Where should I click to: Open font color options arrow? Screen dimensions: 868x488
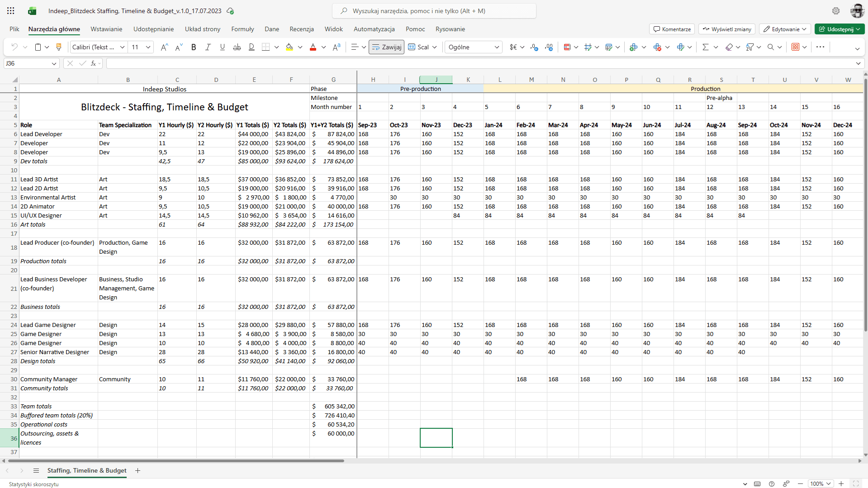click(x=323, y=47)
